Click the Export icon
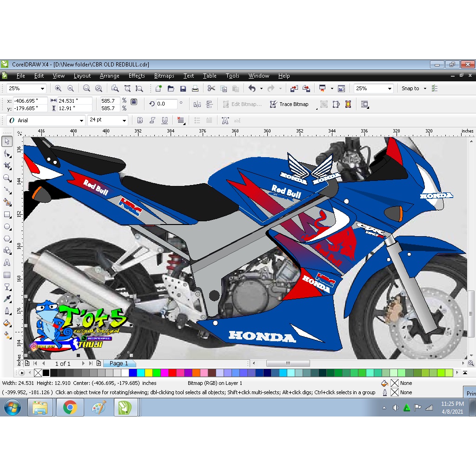 (306, 88)
